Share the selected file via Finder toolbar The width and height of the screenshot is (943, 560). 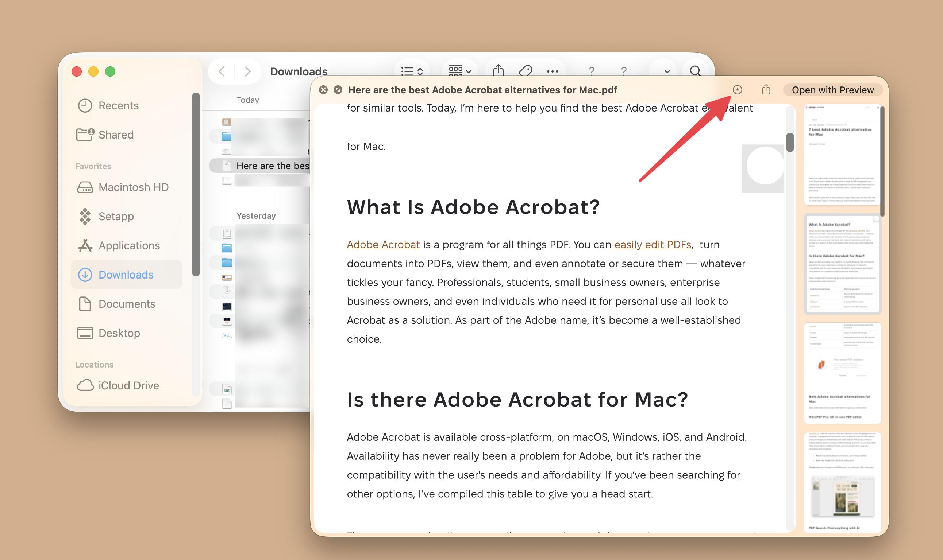[499, 71]
